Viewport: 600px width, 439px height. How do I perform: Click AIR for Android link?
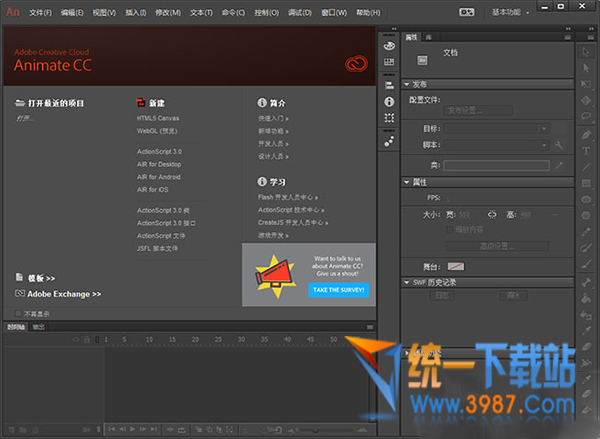coord(159,177)
